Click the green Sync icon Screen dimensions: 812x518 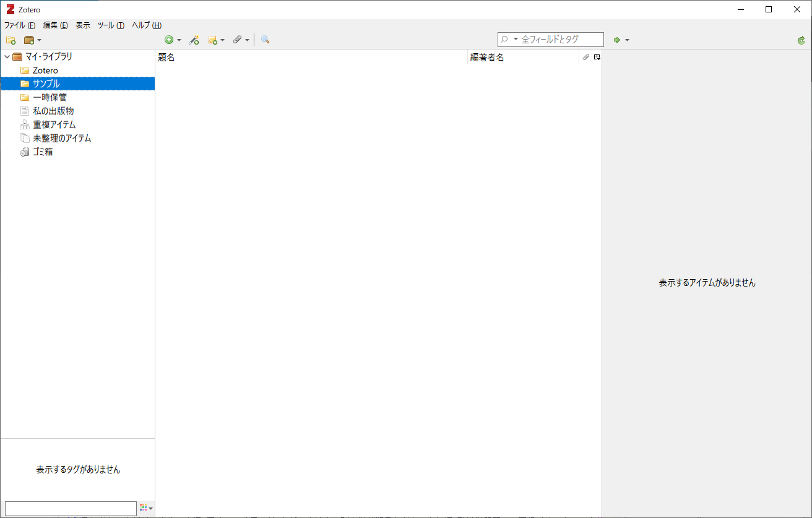tap(801, 40)
